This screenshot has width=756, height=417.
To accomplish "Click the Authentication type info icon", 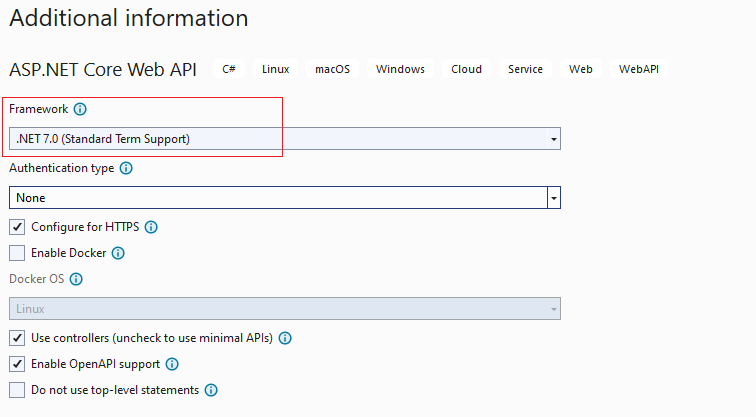I will coord(126,168).
